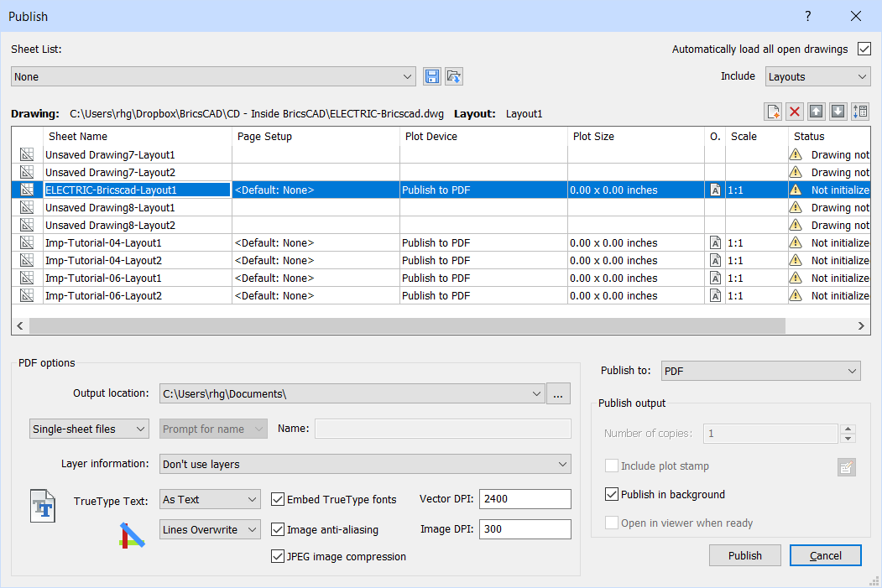
Task: Open the Output location dropdown
Action: coord(352,393)
